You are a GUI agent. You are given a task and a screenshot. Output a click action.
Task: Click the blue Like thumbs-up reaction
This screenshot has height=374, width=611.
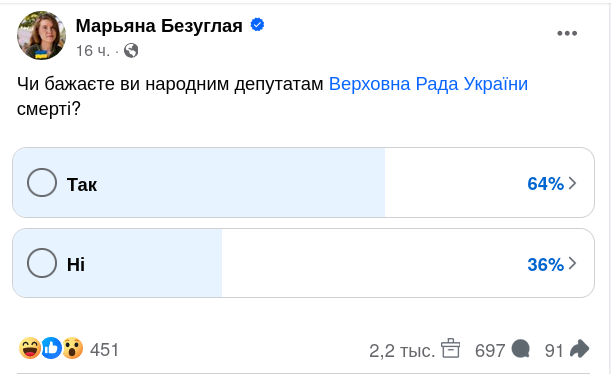pos(51,348)
